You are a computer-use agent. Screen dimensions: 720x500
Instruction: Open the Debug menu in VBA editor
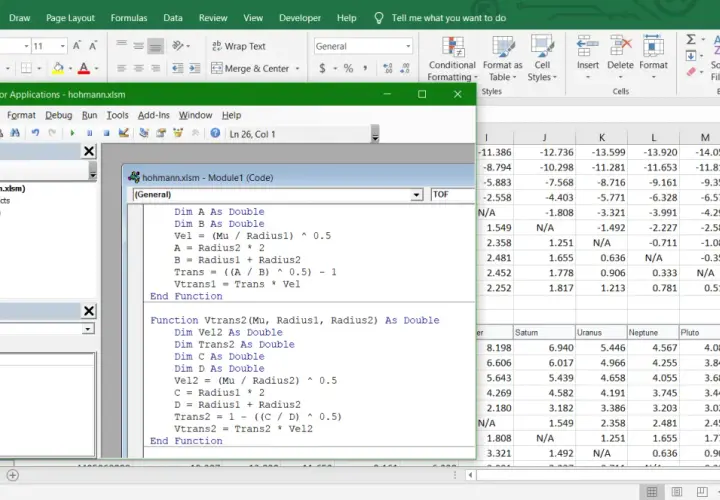click(x=59, y=115)
